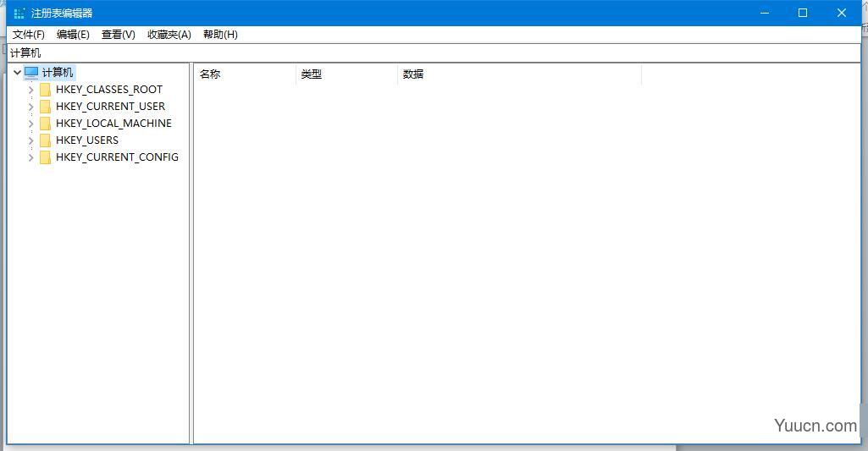Select HKEY_CURRENT_CONFIG label in tree
Viewport: 868px width, 451px height.
117,157
